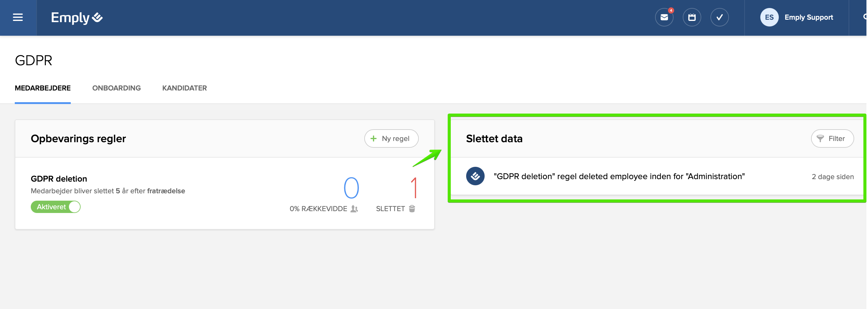Switch to the KANDIDATER tab
The height and width of the screenshot is (309, 868).
click(x=184, y=88)
